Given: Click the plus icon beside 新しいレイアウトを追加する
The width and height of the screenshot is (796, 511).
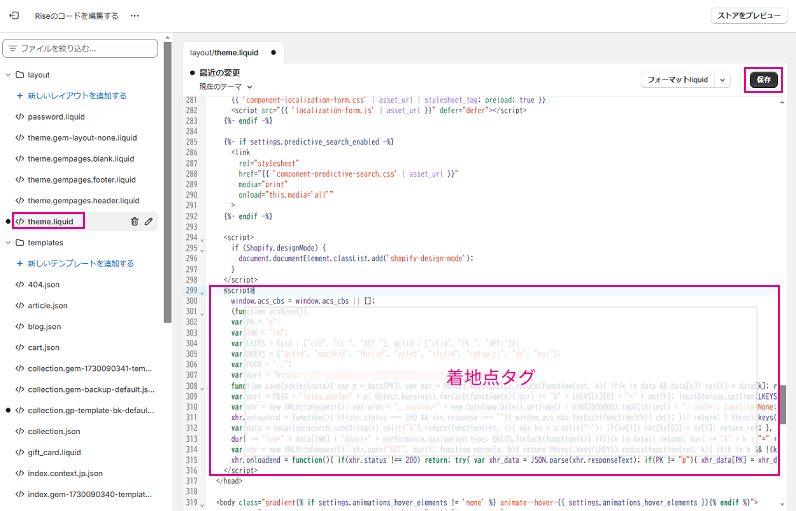Looking at the screenshot, I should point(20,95).
